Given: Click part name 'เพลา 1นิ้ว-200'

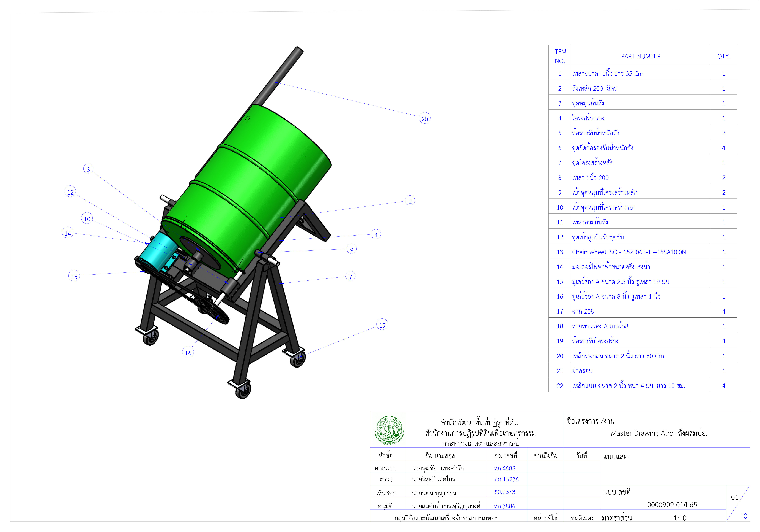Looking at the screenshot, I should coord(590,178).
